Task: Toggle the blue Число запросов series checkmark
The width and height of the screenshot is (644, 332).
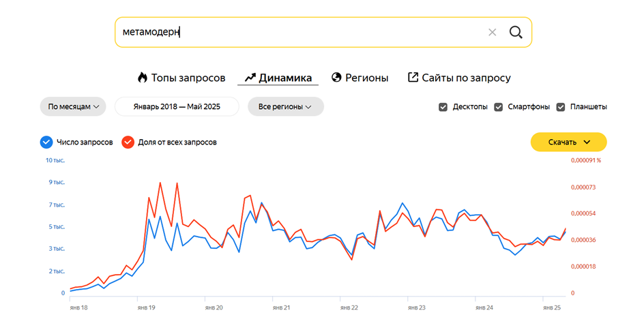Action: (x=46, y=142)
